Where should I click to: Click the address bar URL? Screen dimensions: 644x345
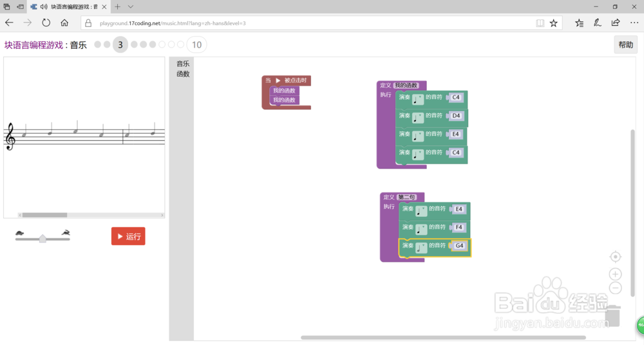[x=173, y=23]
